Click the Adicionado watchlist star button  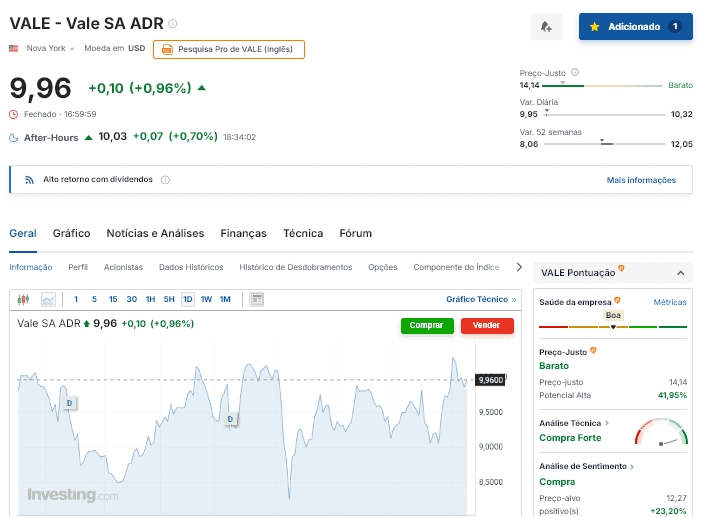(x=635, y=26)
